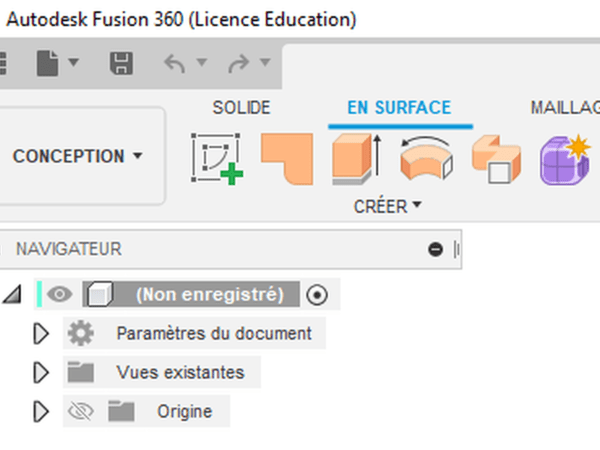Select the Extrude surface tool
600x450 pixels.
pyautogui.click(x=356, y=158)
